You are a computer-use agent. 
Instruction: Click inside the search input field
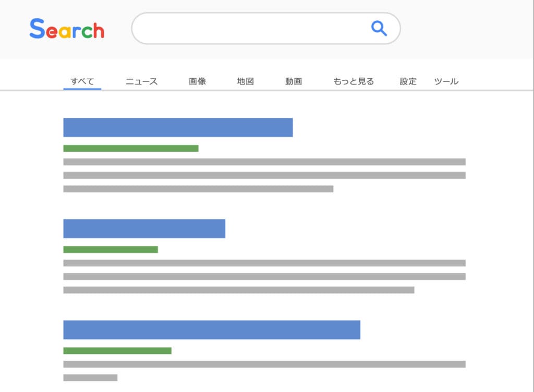[x=250, y=28]
